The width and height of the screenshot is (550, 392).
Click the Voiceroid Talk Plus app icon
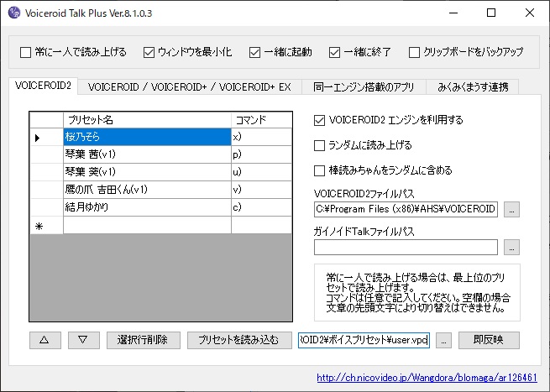click(14, 13)
